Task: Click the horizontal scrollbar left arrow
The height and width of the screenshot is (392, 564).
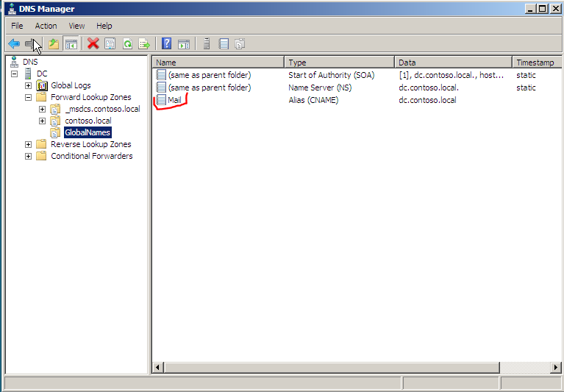Action: 157,368
